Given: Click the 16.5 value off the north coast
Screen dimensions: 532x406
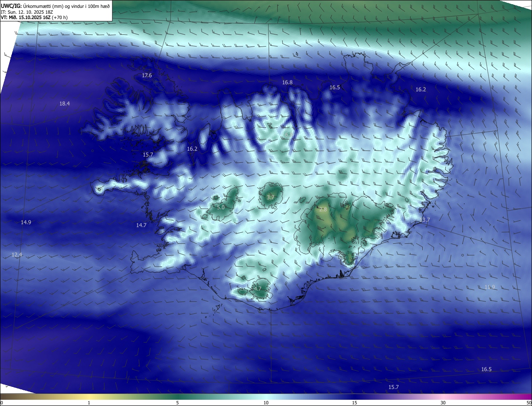Looking at the screenshot, I should pos(335,88).
